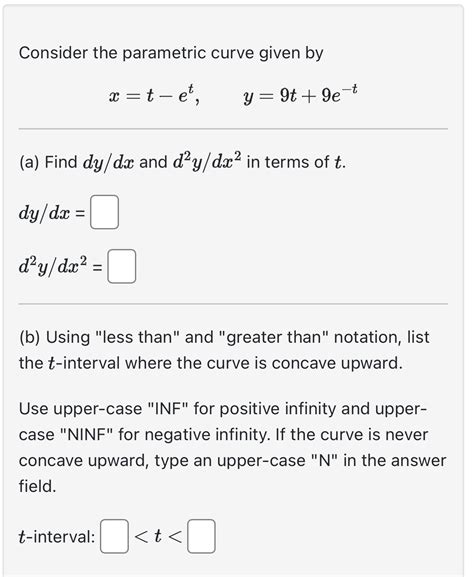Select the lower bound t-interval input box
474x577 pixels.
point(114,536)
